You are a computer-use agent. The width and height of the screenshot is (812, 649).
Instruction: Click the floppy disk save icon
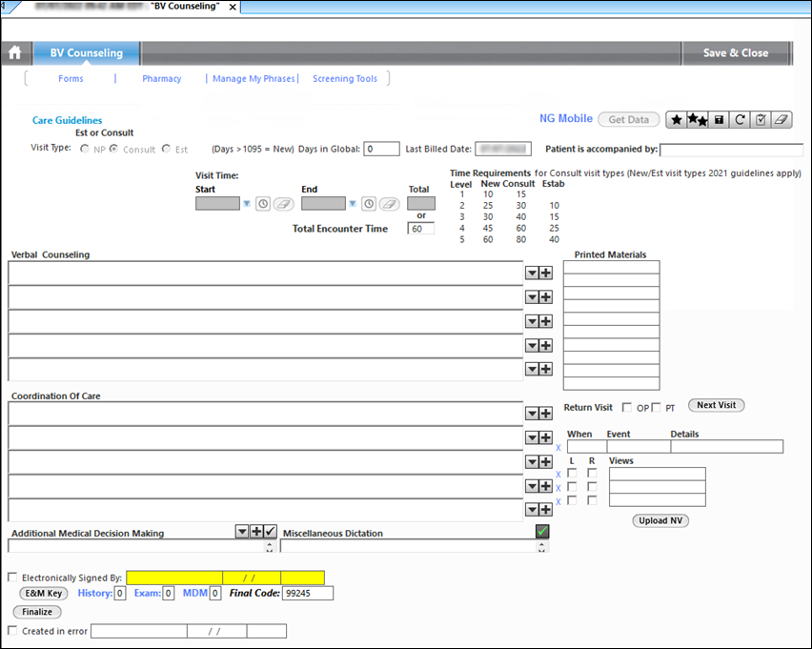(x=719, y=120)
